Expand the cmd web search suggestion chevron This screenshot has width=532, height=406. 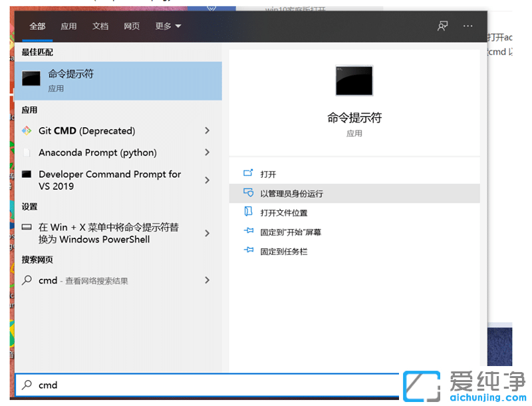(x=207, y=280)
